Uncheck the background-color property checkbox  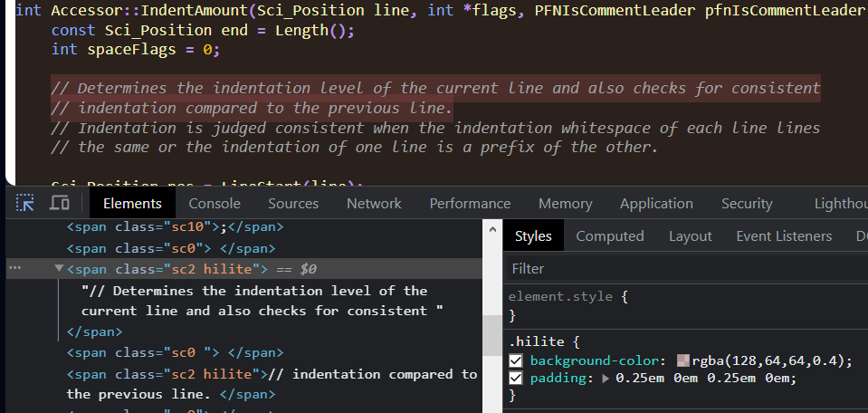tap(515, 361)
